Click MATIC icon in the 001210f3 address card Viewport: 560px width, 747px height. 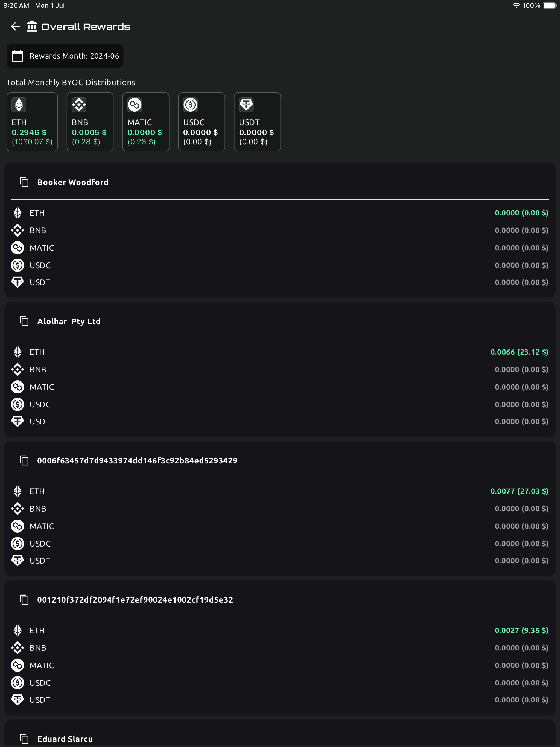coord(17,665)
